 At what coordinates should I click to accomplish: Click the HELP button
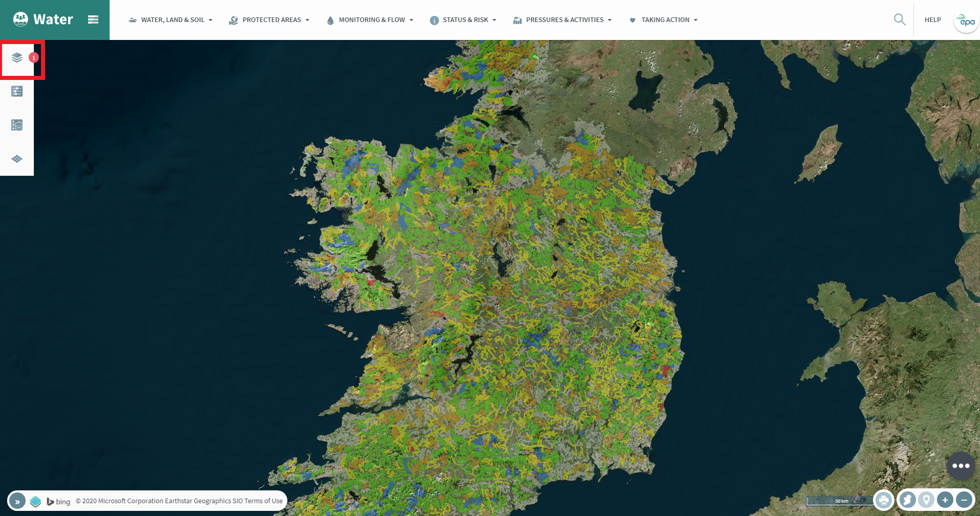point(932,19)
